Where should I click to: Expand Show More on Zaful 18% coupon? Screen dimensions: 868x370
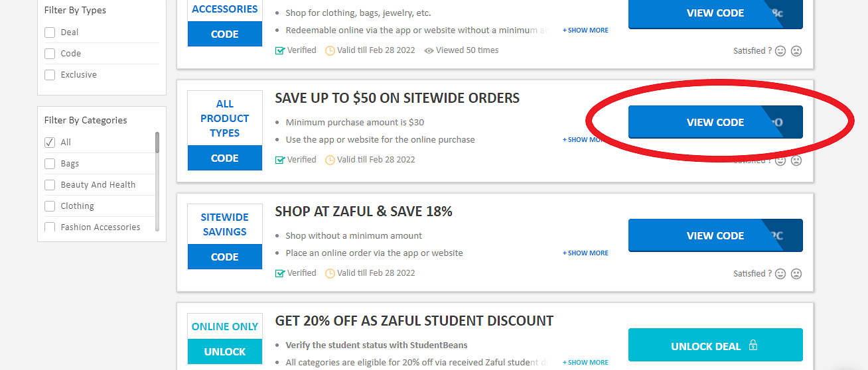585,253
